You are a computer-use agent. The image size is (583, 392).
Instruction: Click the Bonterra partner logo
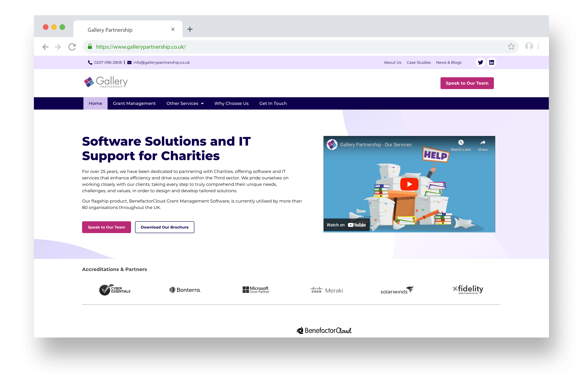[x=185, y=290]
